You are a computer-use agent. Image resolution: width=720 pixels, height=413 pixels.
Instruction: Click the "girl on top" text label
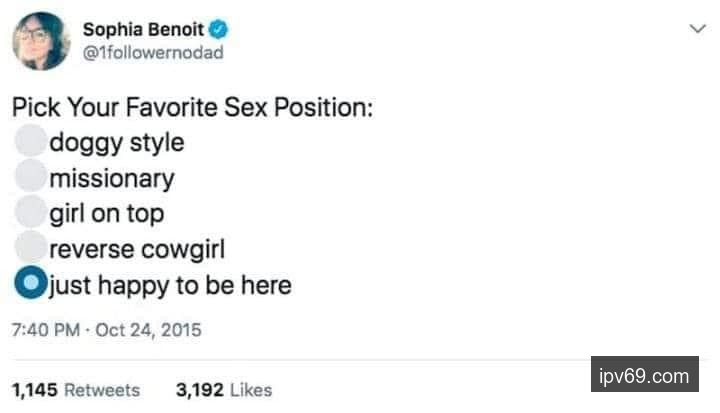(107, 214)
